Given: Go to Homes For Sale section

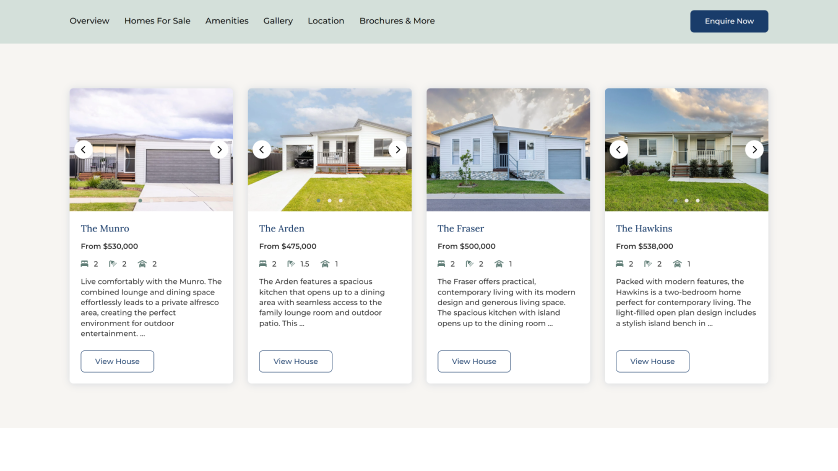Looking at the screenshot, I should click(x=157, y=21).
